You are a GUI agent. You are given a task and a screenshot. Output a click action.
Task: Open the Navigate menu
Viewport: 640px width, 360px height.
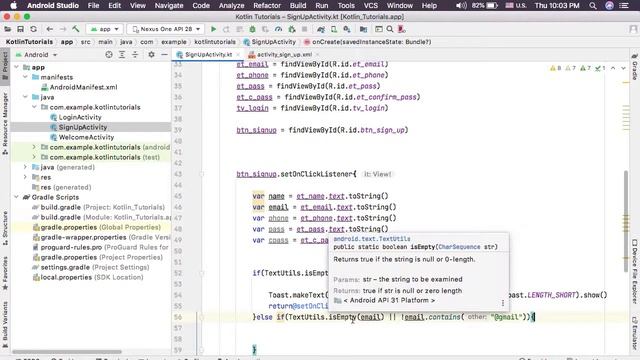pos(169,6)
